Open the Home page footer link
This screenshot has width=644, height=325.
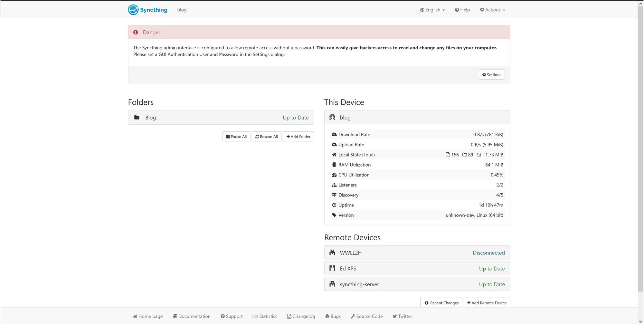148,316
